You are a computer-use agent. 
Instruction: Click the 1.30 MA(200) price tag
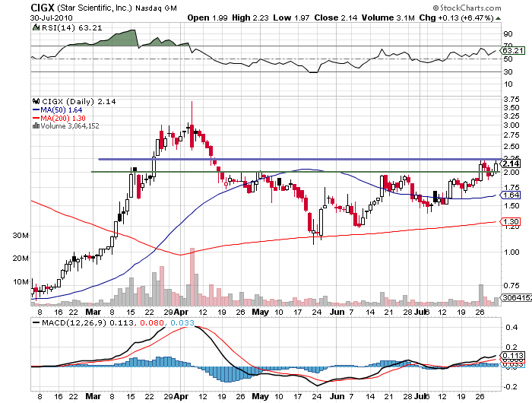511,222
